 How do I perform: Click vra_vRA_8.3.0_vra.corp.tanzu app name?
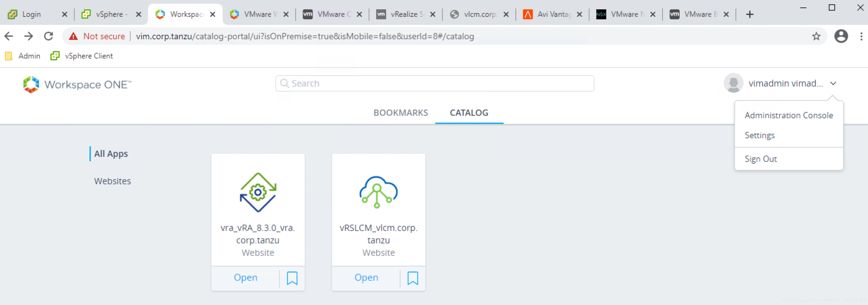tap(258, 234)
